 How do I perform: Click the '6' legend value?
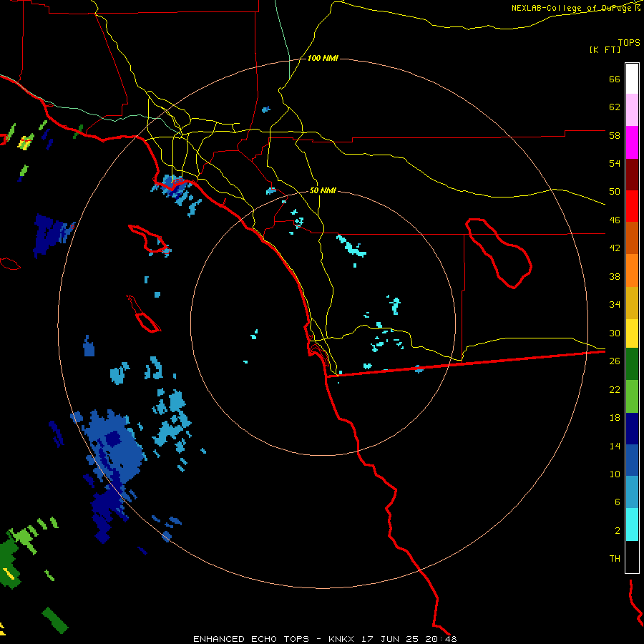pyautogui.click(x=617, y=502)
